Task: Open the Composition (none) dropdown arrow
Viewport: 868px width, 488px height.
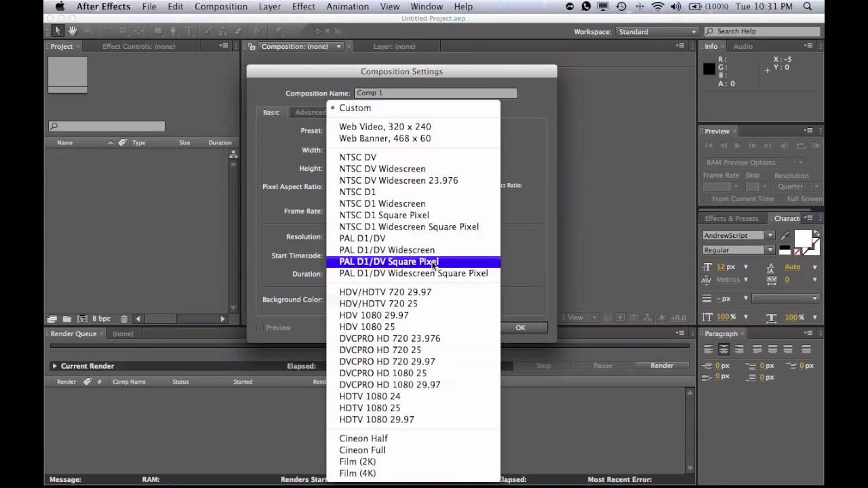Action: [339, 46]
